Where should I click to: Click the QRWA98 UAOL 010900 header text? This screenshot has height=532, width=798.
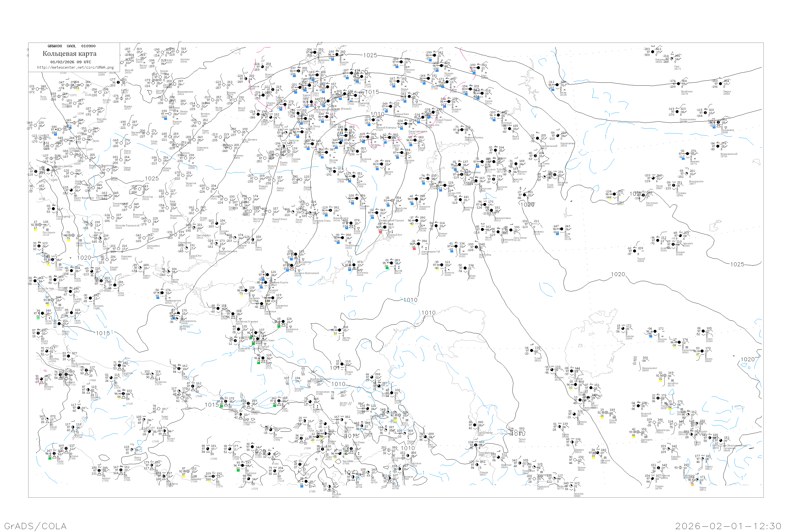click(71, 46)
